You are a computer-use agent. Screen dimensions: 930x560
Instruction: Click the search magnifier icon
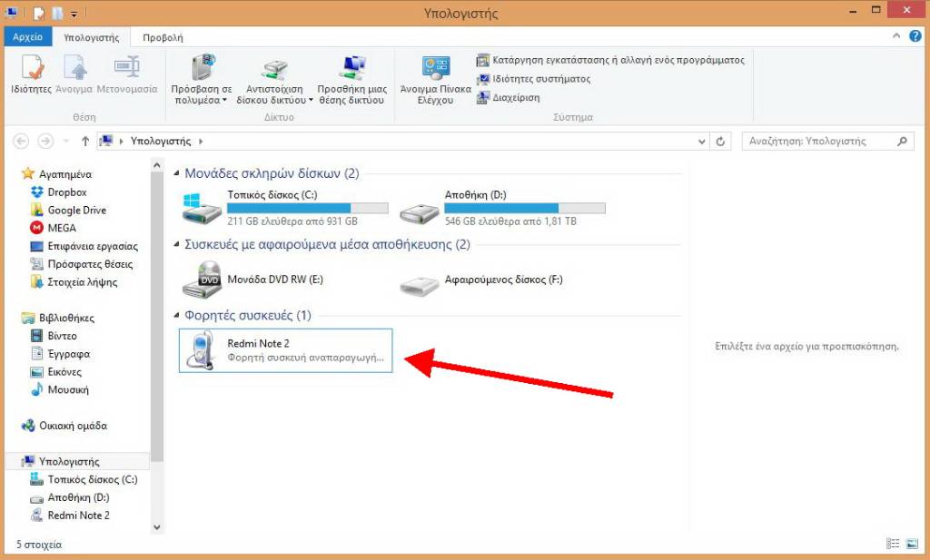pyautogui.click(x=902, y=141)
